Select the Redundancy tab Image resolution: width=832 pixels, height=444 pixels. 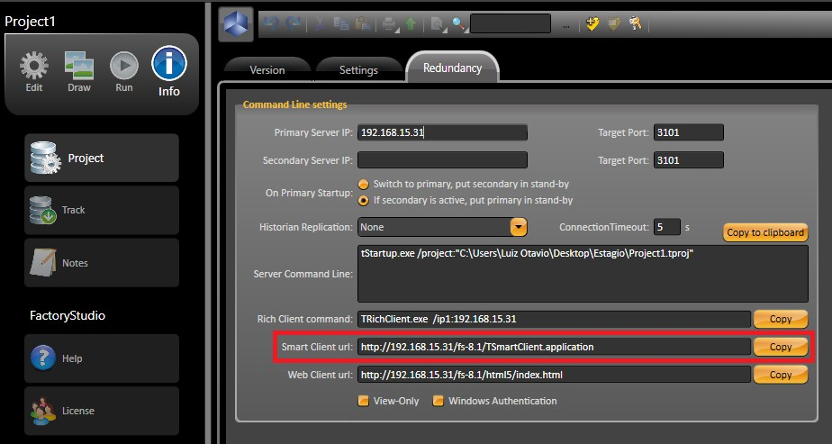(x=453, y=68)
